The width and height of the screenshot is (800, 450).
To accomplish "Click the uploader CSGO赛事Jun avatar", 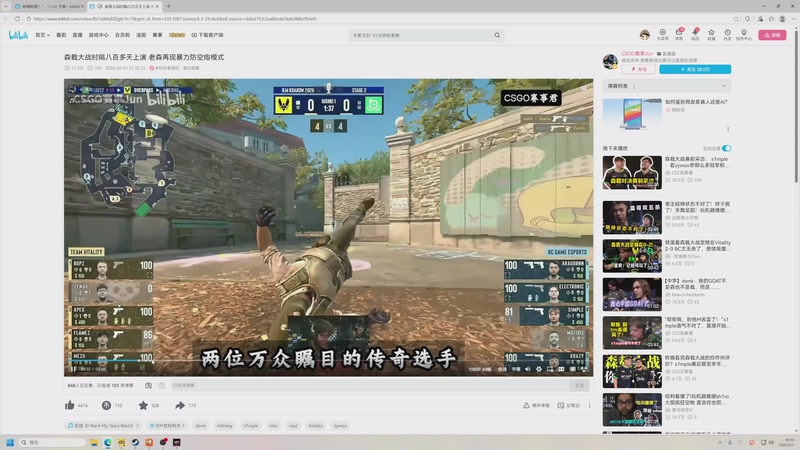I will [x=610, y=62].
